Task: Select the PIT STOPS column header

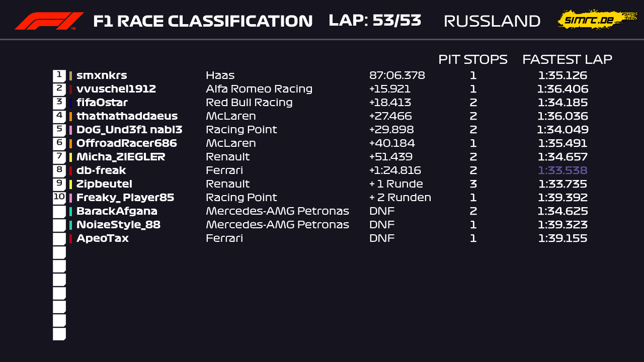Action: [472, 59]
